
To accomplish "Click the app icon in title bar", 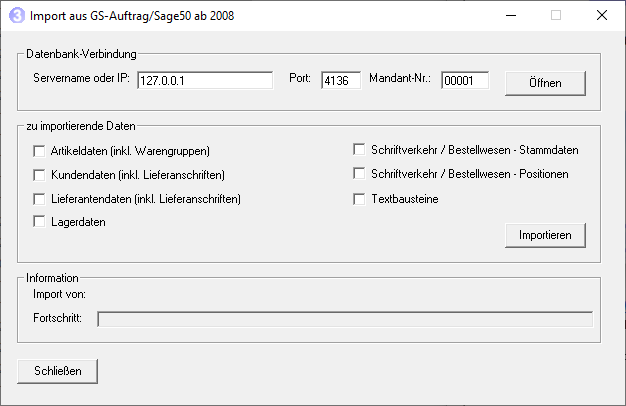I will 17,16.
